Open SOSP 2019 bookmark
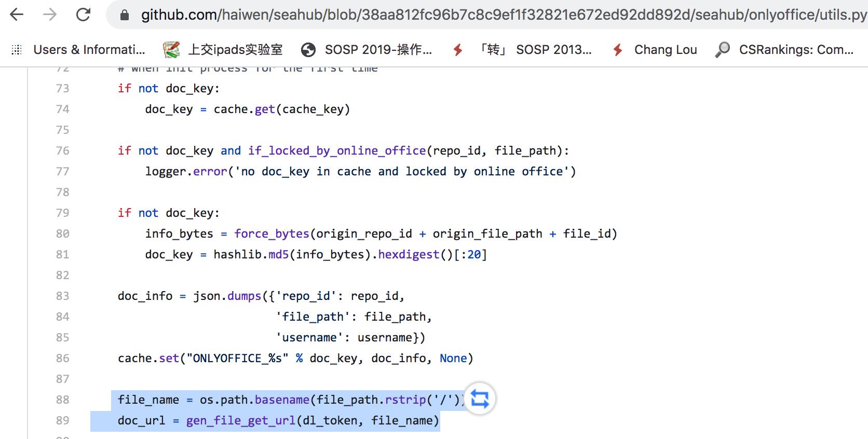This screenshot has width=868, height=439. [x=367, y=50]
